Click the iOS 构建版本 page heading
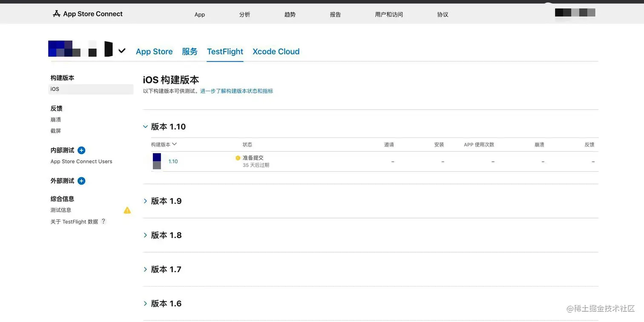This screenshot has width=644, height=322. point(171,80)
